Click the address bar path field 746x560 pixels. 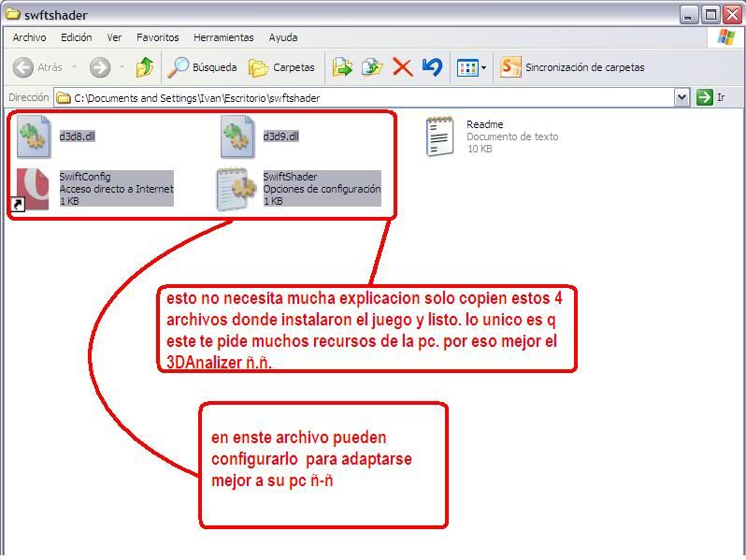pos(365,98)
